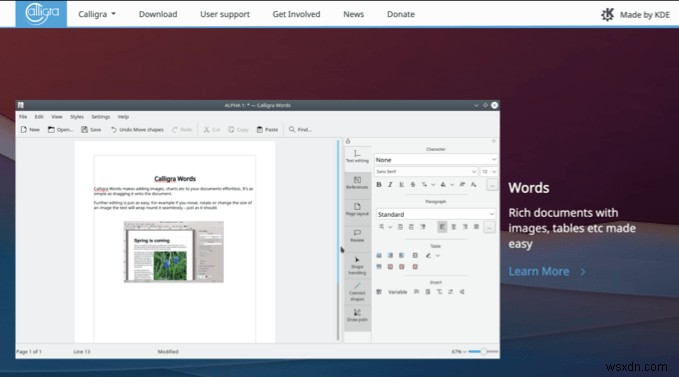
Task: Open the File menu
Action: (x=23, y=117)
